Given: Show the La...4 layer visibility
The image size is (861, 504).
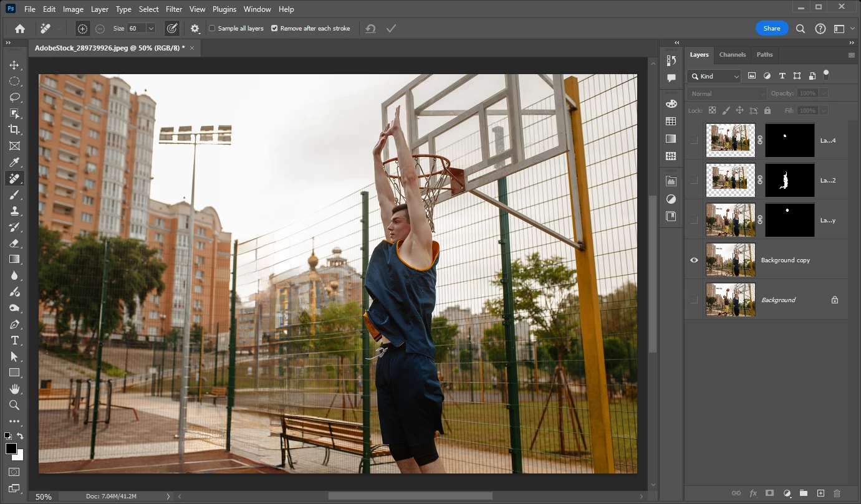Looking at the screenshot, I should (x=694, y=141).
